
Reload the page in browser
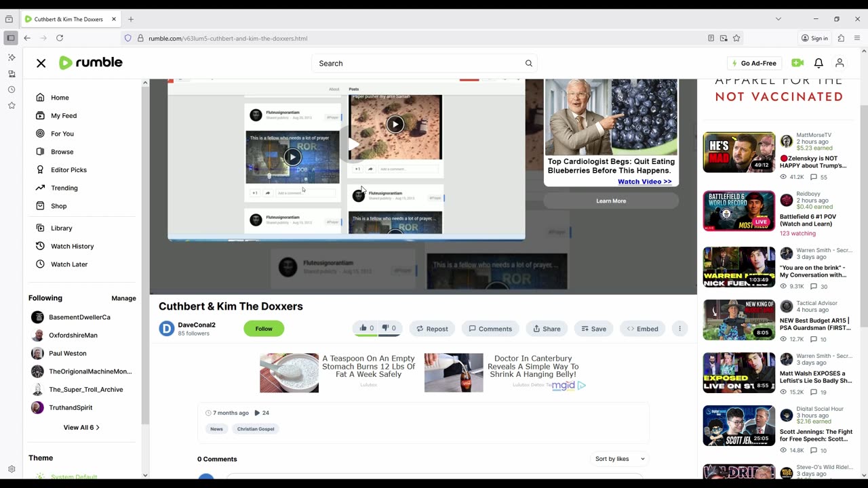(x=60, y=38)
